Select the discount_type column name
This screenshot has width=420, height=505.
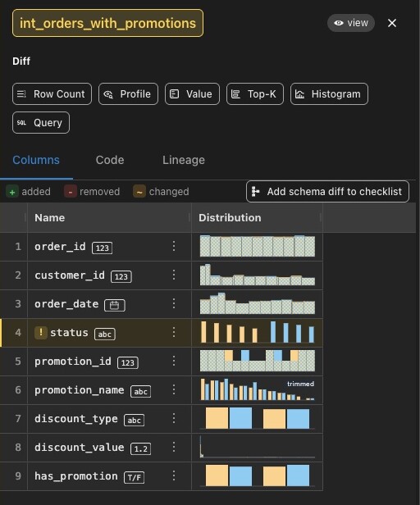click(76, 418)
